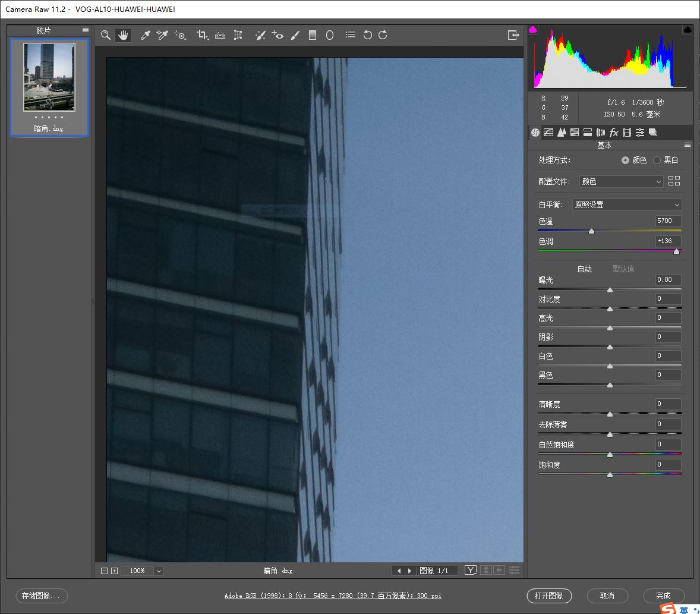Expand the 配置文件 profile dropdown
This screenshot has height=614, width=700.
(x=622, y=182)
